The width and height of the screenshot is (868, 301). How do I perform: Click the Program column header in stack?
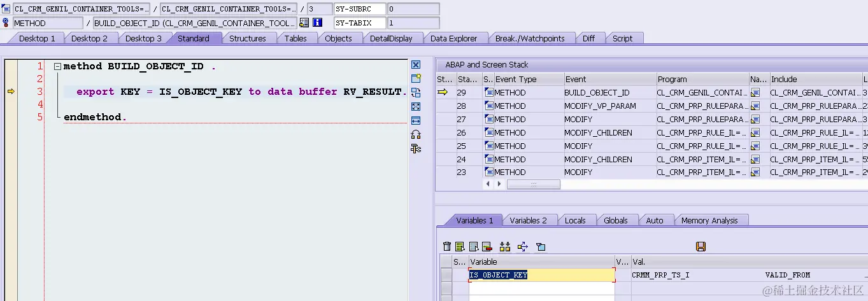702,80
